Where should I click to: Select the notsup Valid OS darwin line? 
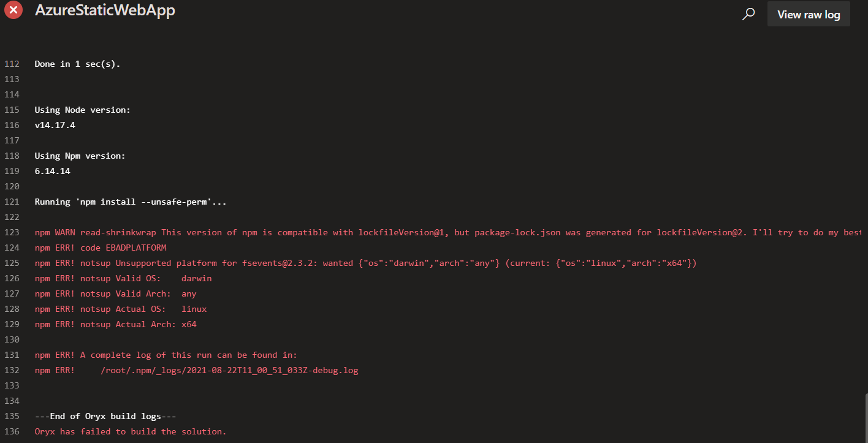coord(123,278)
